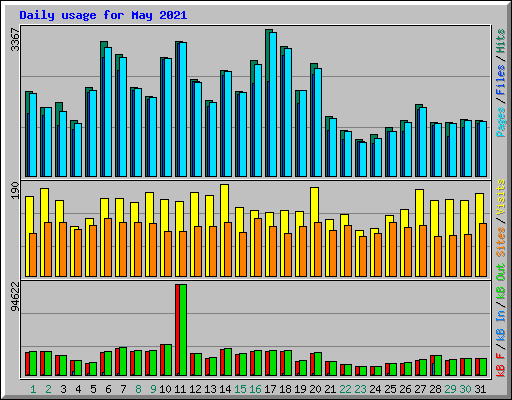Click the 'Sites / Visits' legend label

[501, 218]
